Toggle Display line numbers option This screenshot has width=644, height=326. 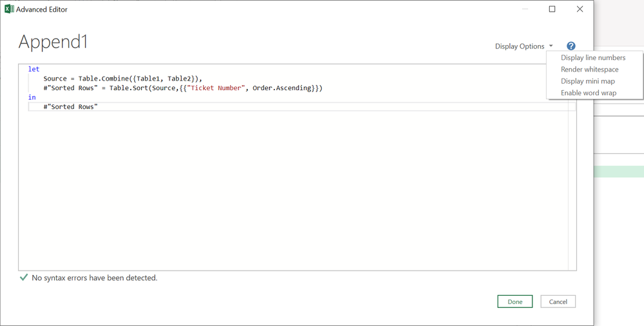pos(593,57)
